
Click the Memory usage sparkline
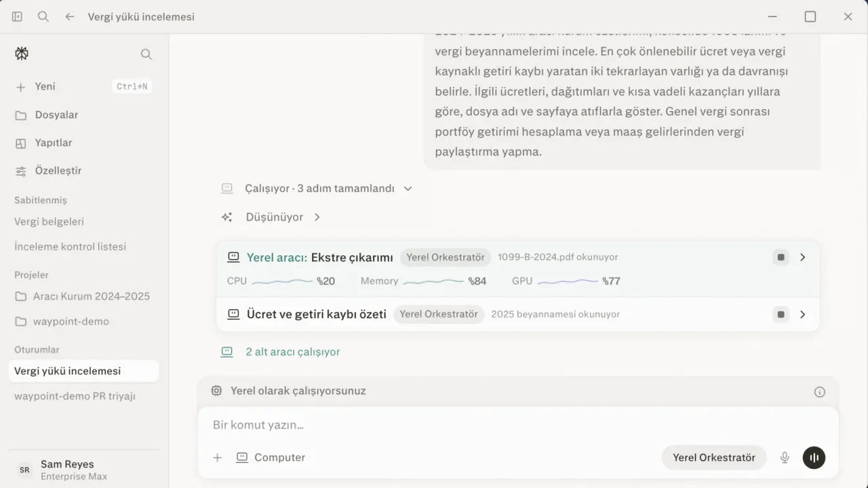(433, 281)
